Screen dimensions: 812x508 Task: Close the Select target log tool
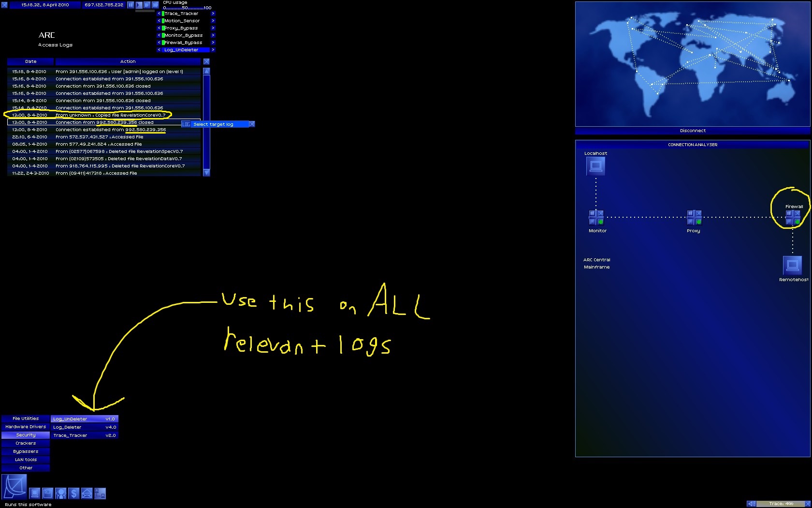point(252,124)
